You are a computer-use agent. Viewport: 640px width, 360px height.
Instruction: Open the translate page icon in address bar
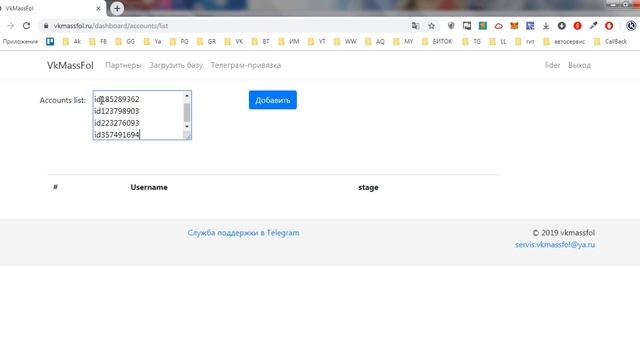click(x=416, y=26)
